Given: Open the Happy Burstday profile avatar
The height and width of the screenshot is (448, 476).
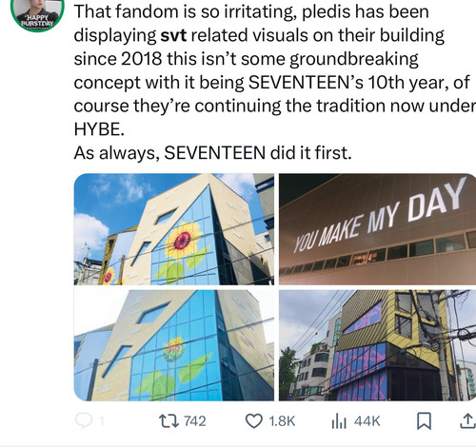Looking at the screenshot, I should (37, 13).
